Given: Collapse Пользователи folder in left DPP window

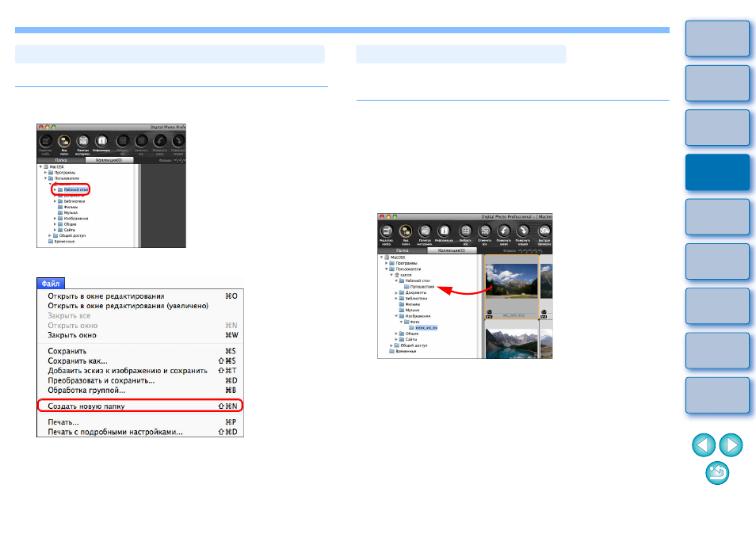Looking at the screenshot, I should click(x=46, y=178).
